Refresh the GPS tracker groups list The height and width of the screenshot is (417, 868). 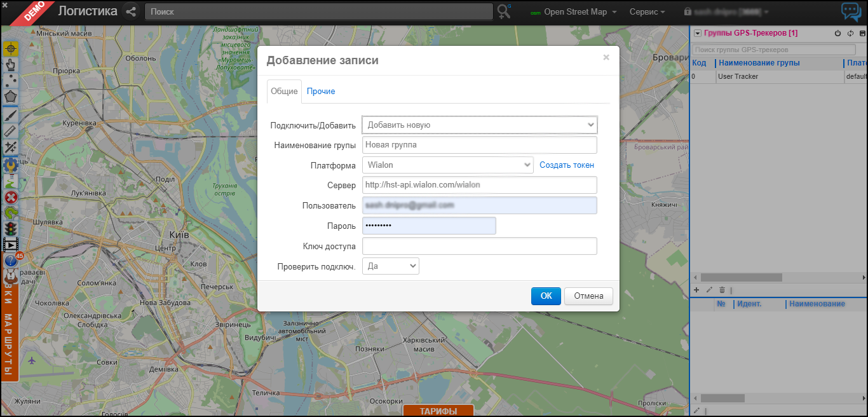coord(850,33)
